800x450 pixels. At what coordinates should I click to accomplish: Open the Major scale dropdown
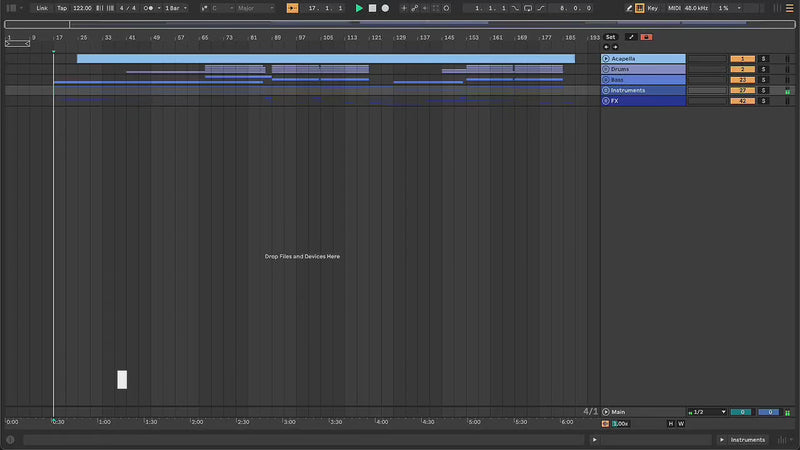click(250, 8)
